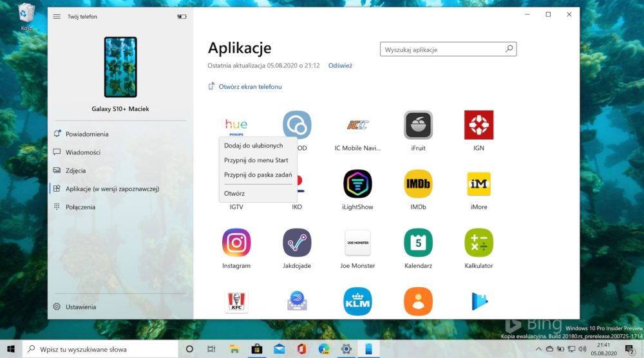Open the blue circular app icon beside hue
The width and height of the screenshot is (644, 358).
coord(297,125)
